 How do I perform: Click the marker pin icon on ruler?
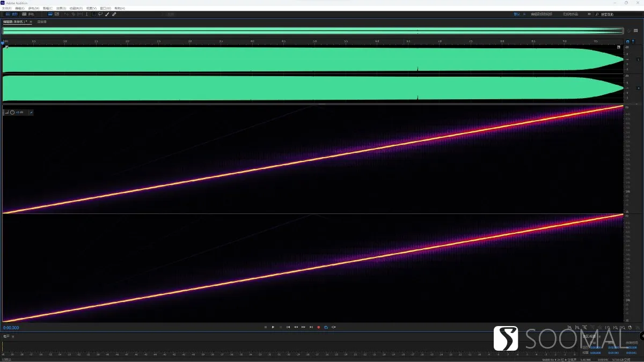coord(633,41)
